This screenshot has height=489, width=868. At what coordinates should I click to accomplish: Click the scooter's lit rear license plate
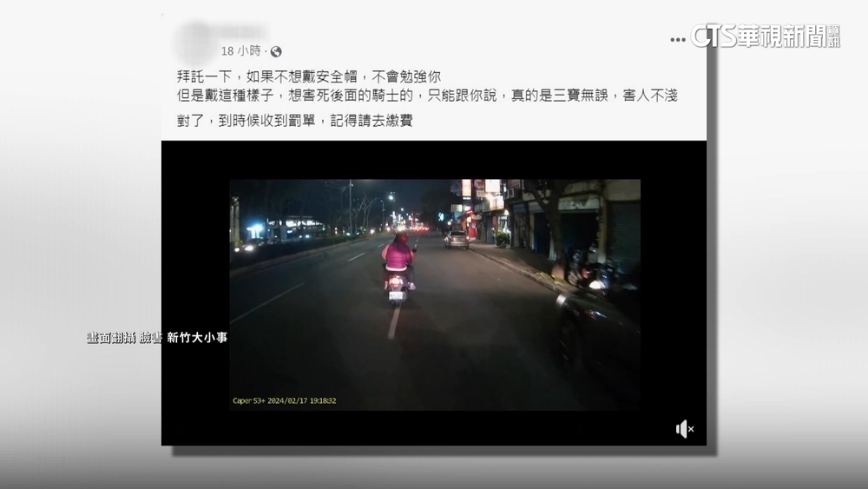point(396,295)
